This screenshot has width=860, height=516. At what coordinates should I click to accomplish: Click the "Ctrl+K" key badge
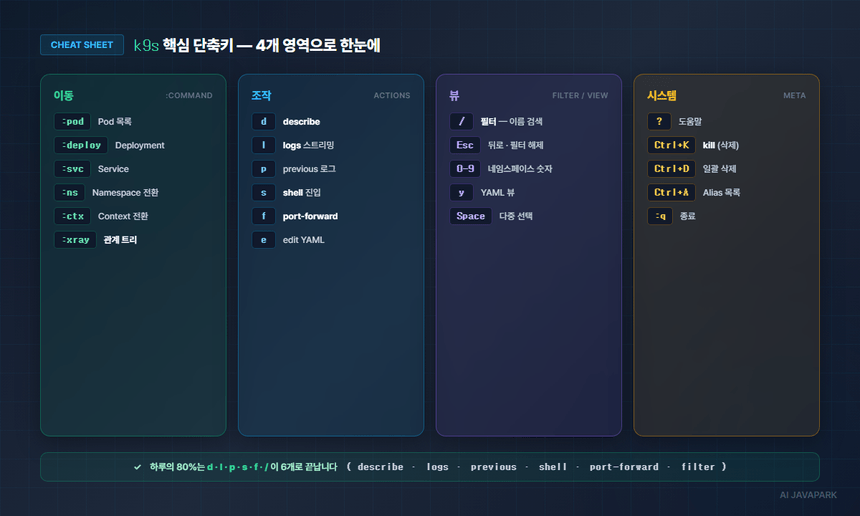point(671,145)
